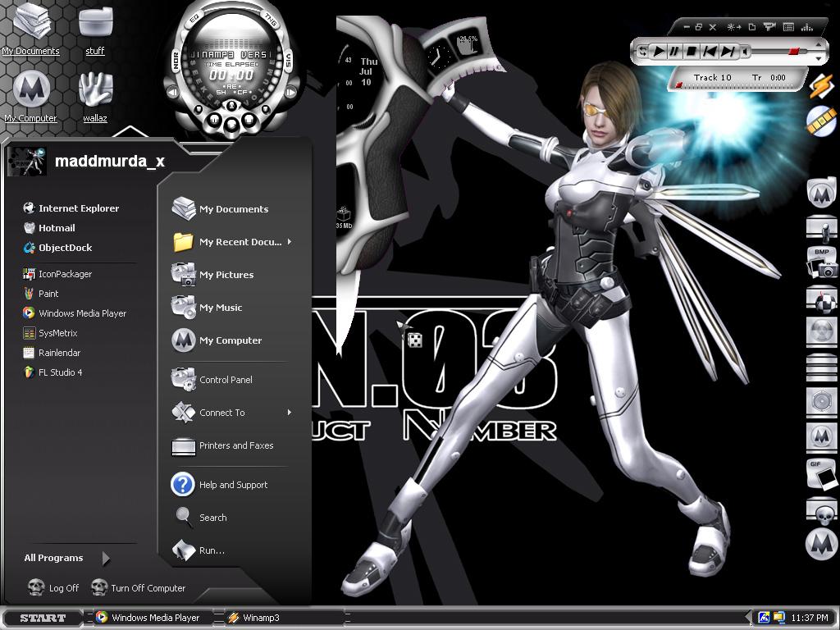
Task: Click the red volume slider handle
Action: [794, 52]
